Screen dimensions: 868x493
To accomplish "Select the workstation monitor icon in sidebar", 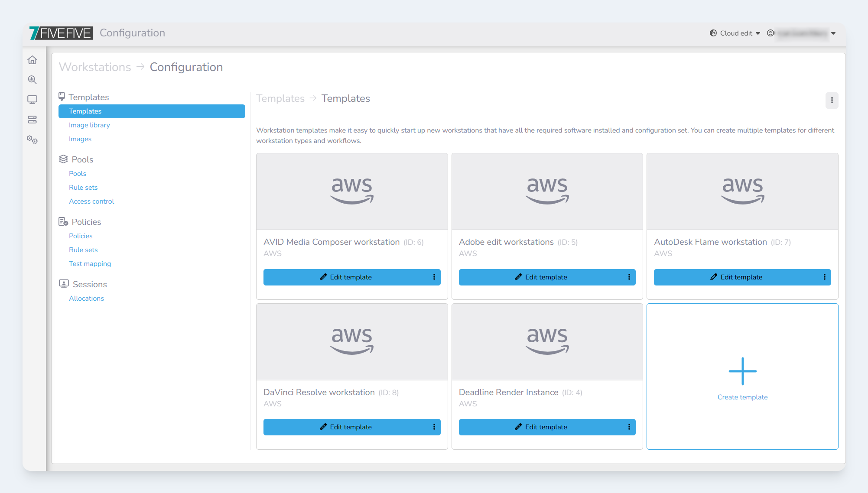I will pyautogui.click(x=33, y=100).
